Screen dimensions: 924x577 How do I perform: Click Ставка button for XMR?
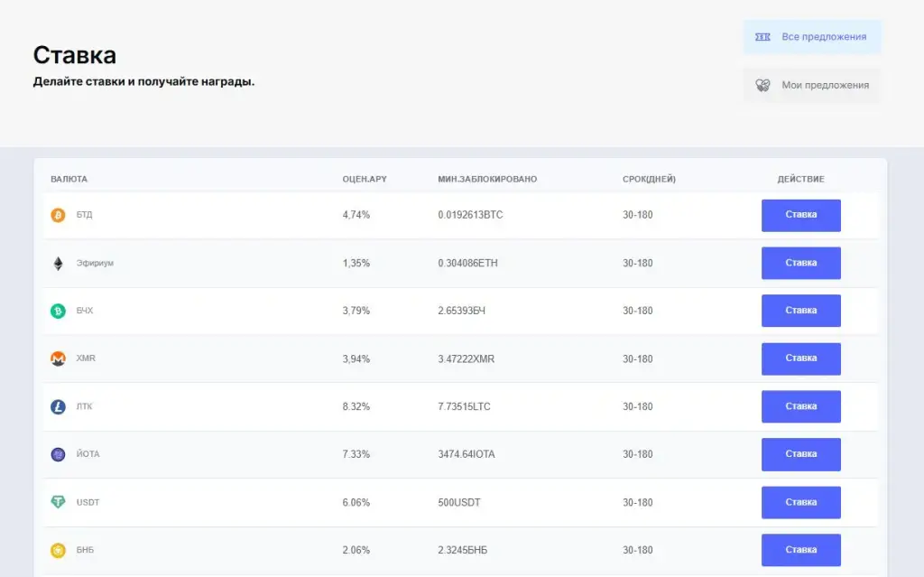[x=801, y=358]
